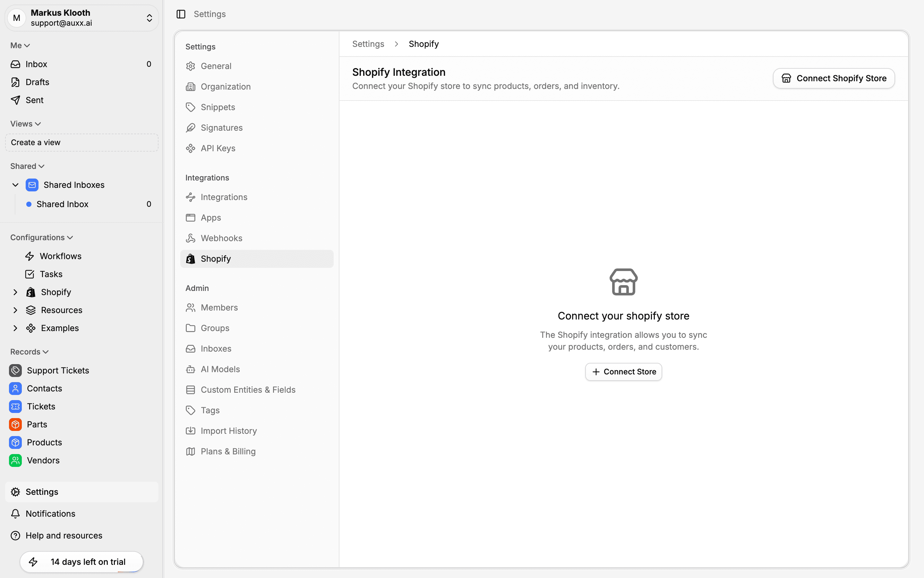This screenshot has width=924, height=578.
Task: Go to Settings breadcrumb link
Action: (x=368, y=44)
